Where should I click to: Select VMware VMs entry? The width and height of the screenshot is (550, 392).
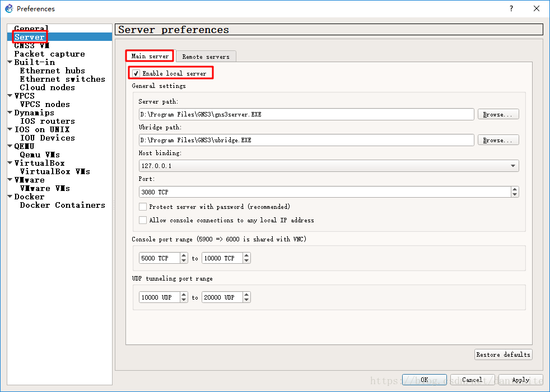point(45,188)
